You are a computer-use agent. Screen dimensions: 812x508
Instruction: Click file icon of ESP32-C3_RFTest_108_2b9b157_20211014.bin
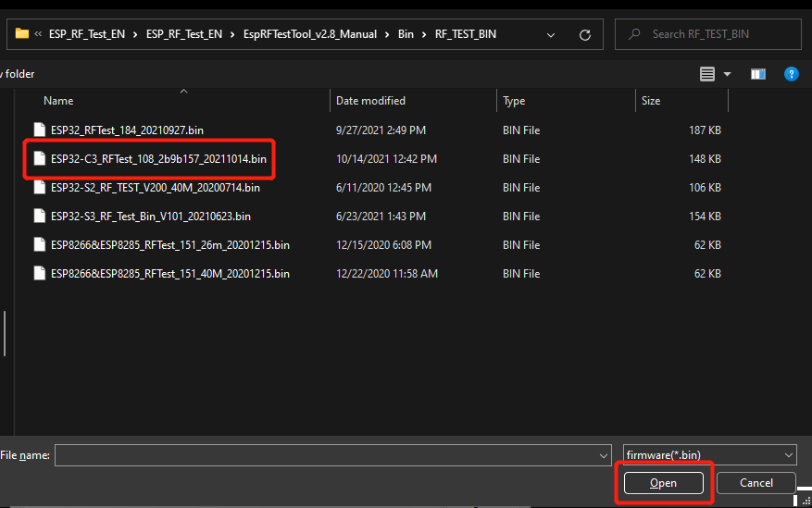pos(40,158)
